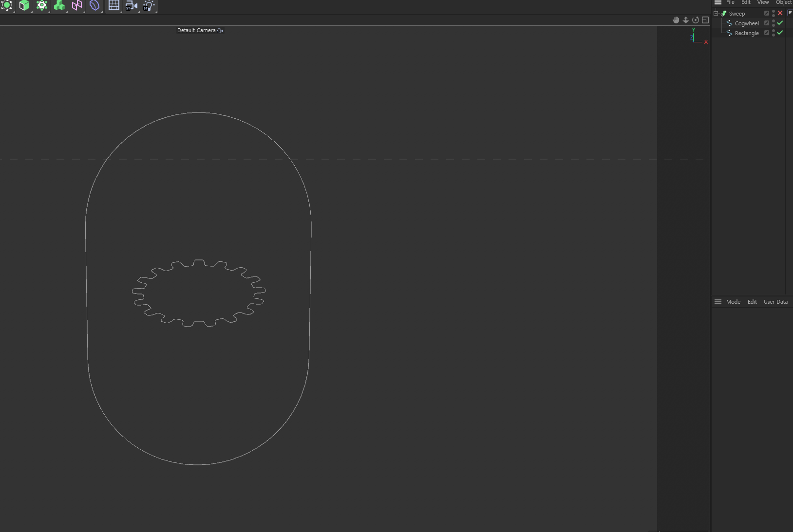Select the green gear generator icon

pos(42,5)
